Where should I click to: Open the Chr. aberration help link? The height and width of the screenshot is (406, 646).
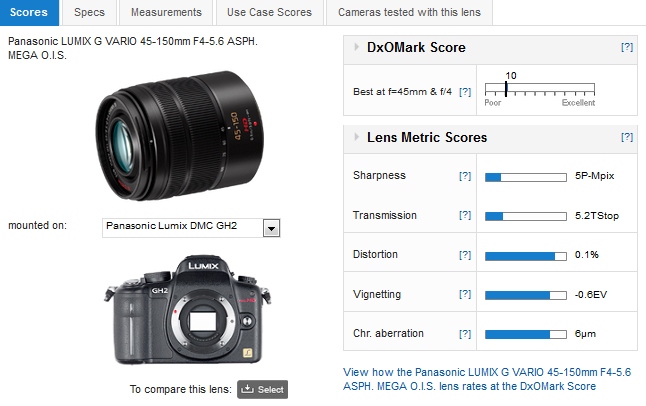click(465, 334)
